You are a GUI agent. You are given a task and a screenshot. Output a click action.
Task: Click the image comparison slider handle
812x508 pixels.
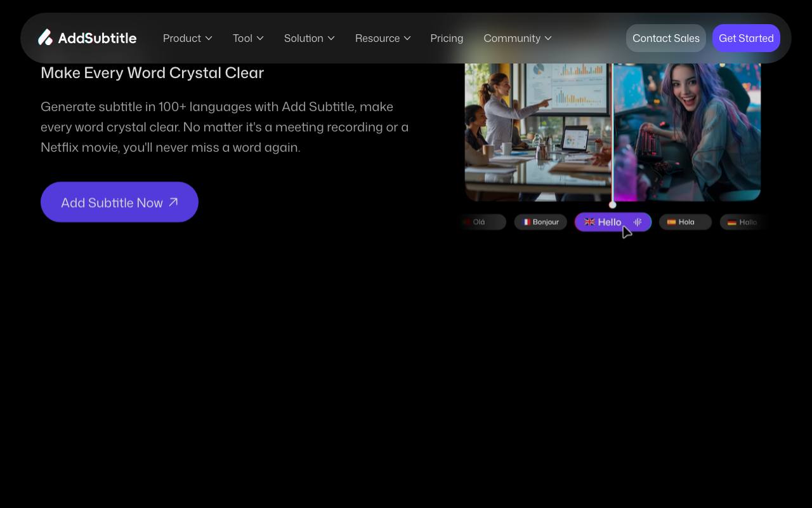click(x=612, y=204)
